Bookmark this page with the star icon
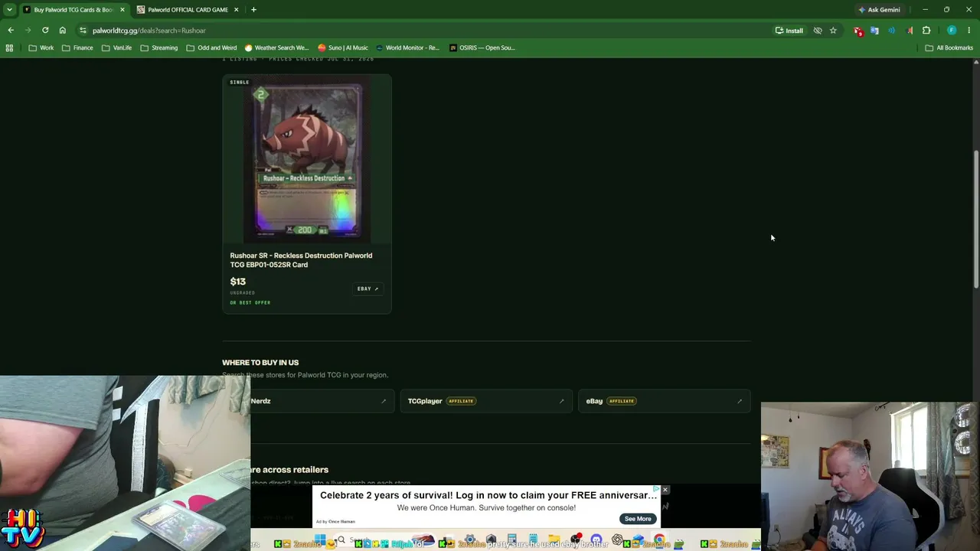 point(833,31)
